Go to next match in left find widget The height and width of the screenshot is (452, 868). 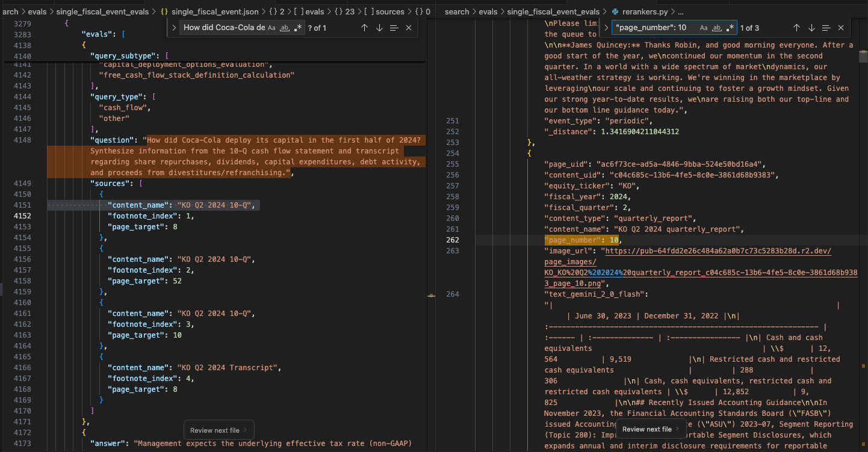379,28
